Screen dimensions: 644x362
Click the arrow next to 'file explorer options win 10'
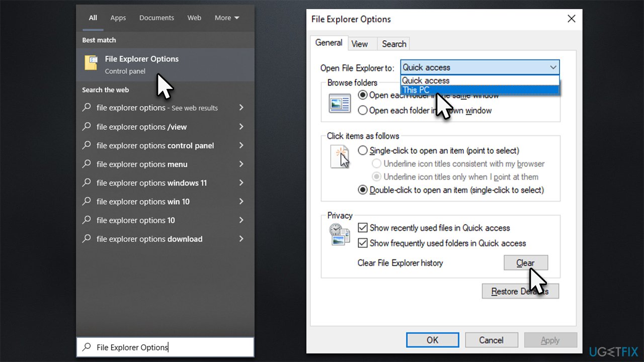tap(241, 202)
